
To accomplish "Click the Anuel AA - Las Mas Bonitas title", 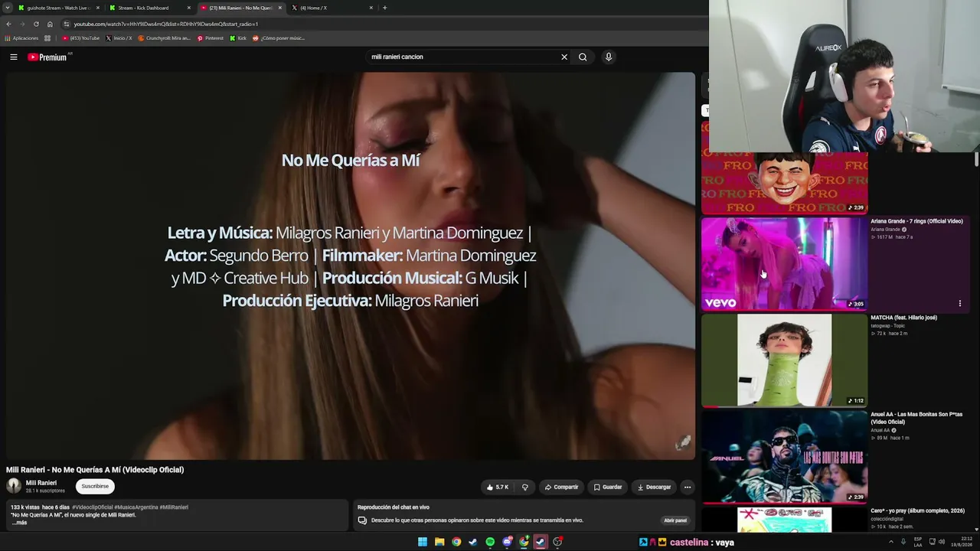I will tap(916, 418).
